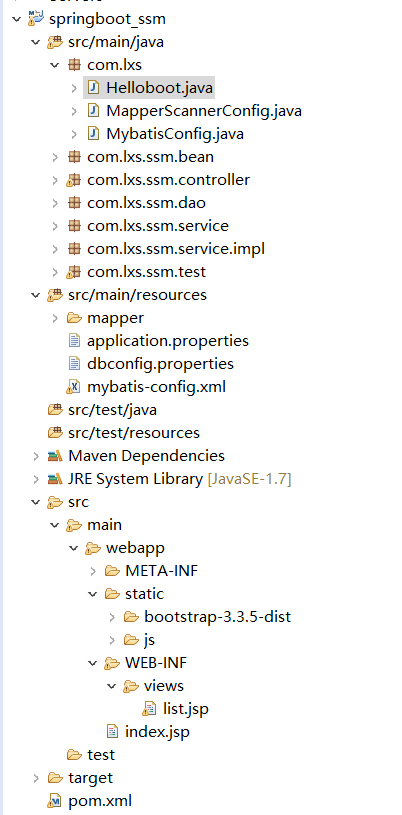Select the list.jsp file name
This screenshot has width=402, height=815.
pos(186,708)
